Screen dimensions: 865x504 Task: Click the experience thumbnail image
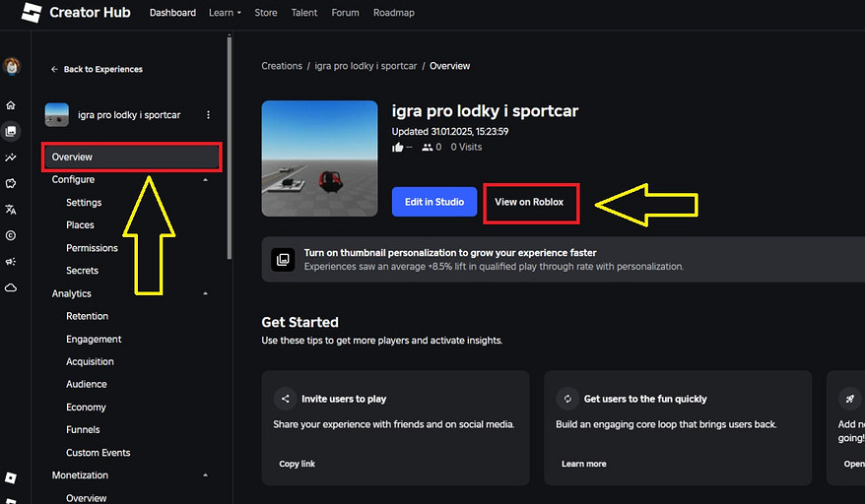[x=319, y=158]
